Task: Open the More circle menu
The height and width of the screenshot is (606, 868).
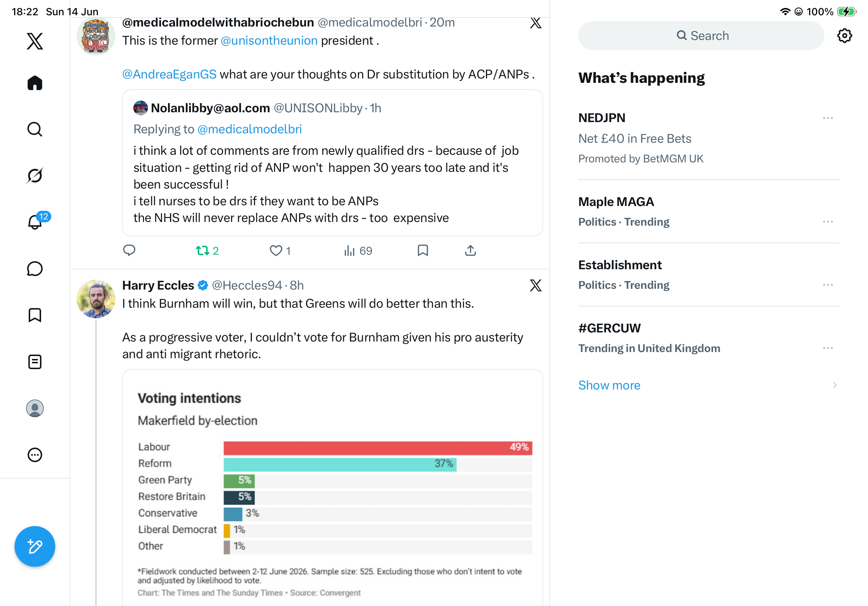Action: pyautogui.click(x=35, y=455)
